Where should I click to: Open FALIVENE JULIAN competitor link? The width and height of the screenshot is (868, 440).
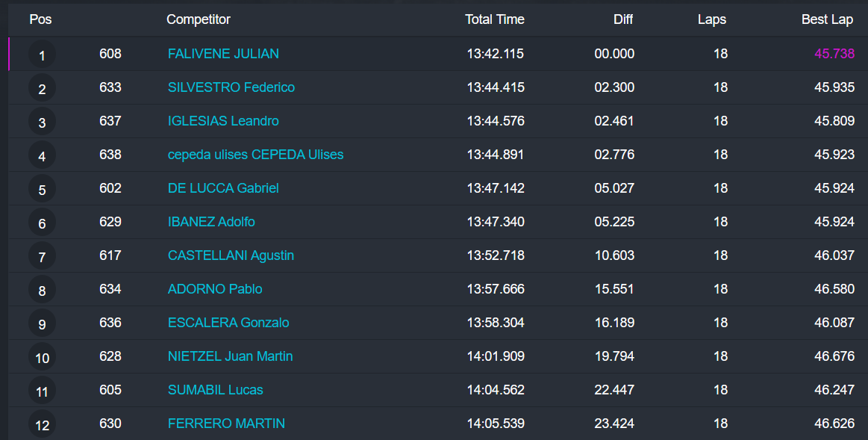click(223, 54)
